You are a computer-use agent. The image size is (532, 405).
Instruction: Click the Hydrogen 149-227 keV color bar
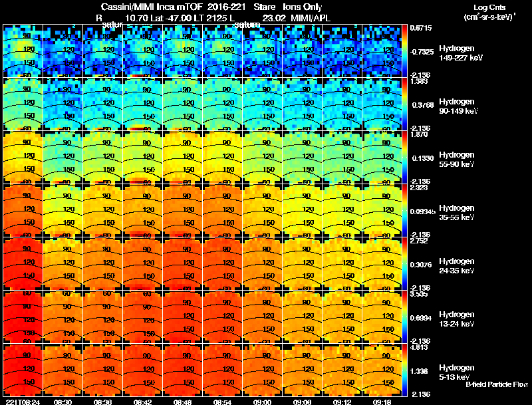click(x=405, y=51)
